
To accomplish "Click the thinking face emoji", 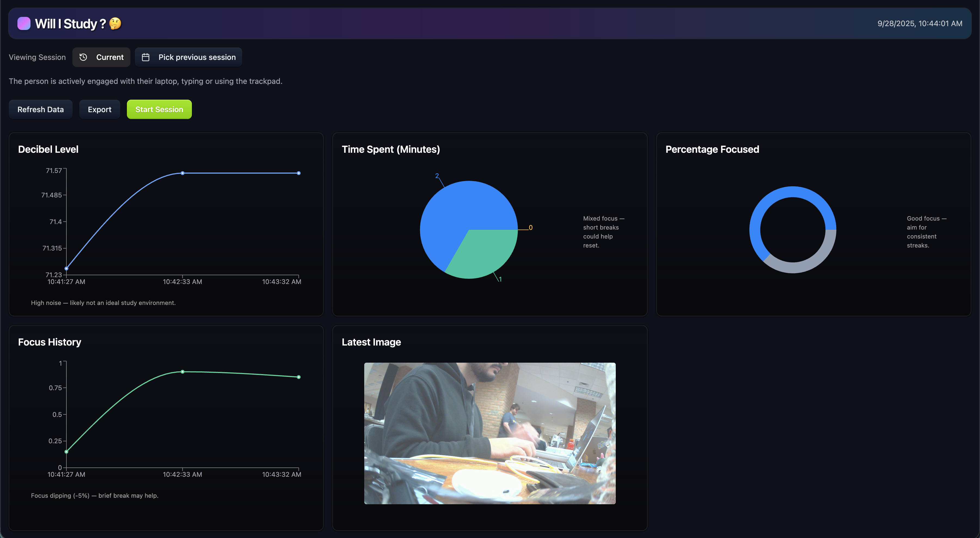I will pos(115,24).
